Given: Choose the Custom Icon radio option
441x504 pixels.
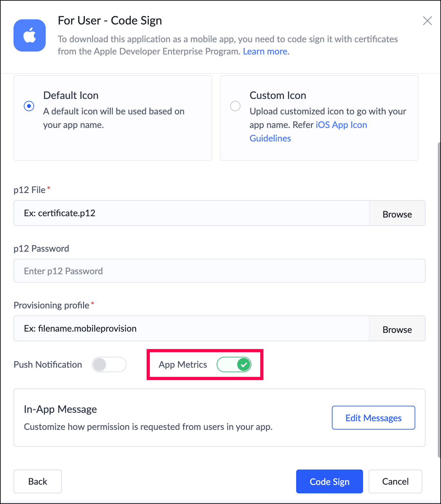Looking at the screenshot, I should coord(235,106).
